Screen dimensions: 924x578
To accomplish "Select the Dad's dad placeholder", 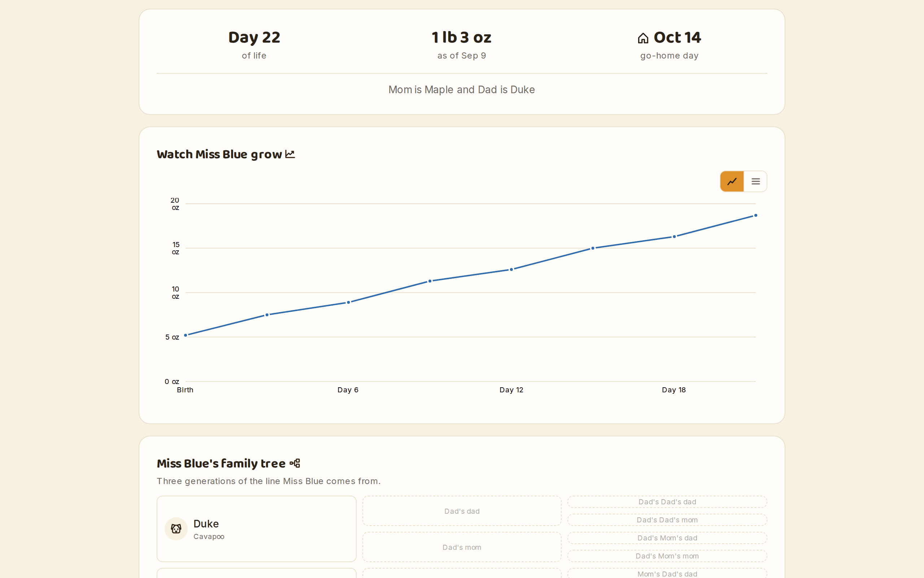I will click(x=462, y=511).
